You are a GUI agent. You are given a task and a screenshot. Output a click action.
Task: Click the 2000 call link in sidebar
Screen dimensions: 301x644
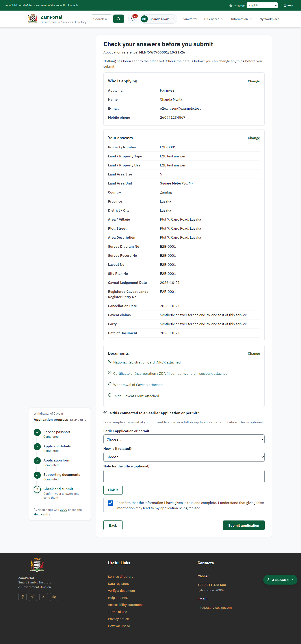(x=63, y=510)
